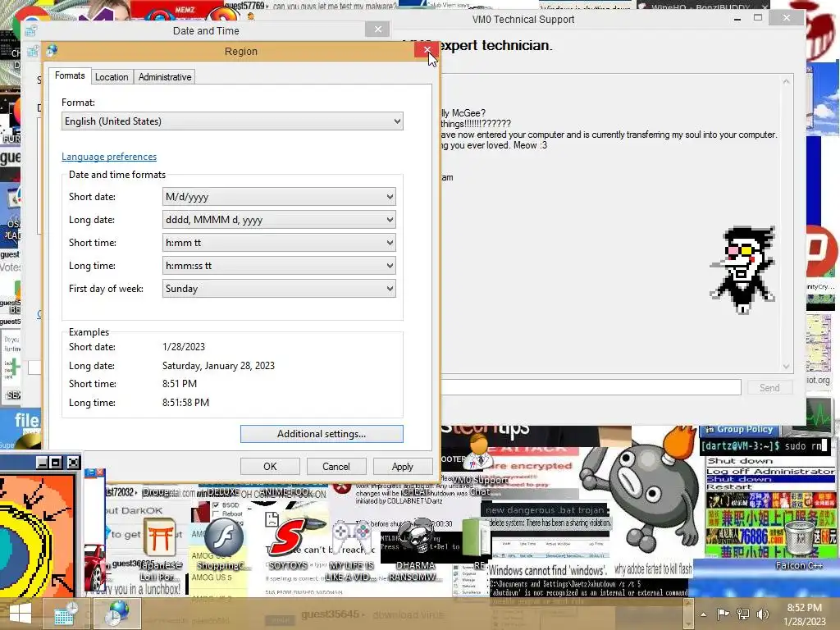
Task: Switch to the Administrative tab
Action: tap(164, 77)
